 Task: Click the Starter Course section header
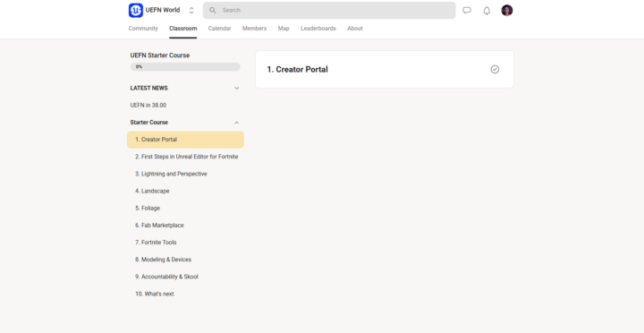point(148,123)
